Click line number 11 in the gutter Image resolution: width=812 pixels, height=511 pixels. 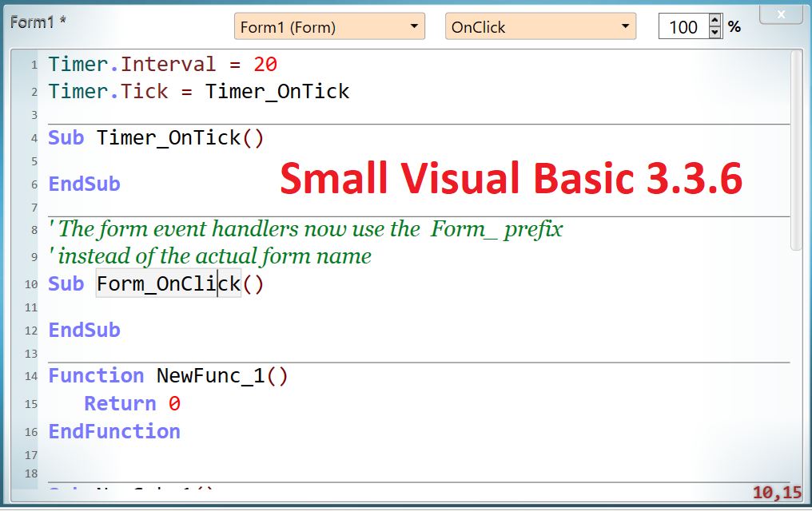(x=31, y=307)
